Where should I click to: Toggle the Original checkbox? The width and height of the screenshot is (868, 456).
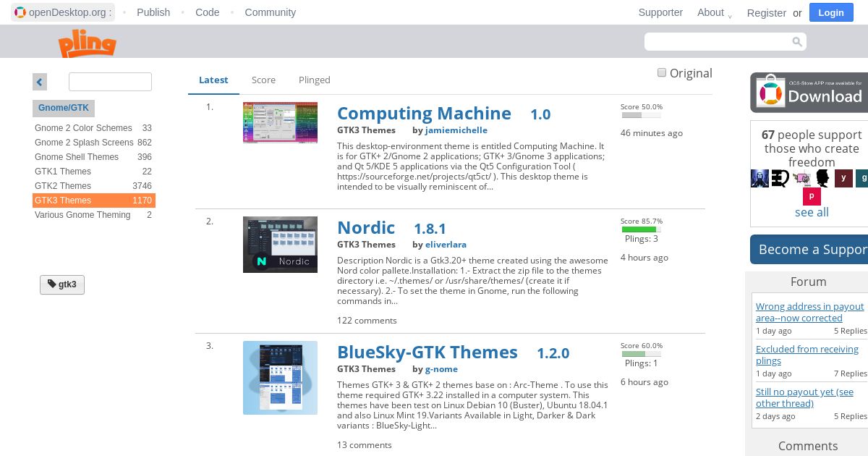tap(662, 72)
